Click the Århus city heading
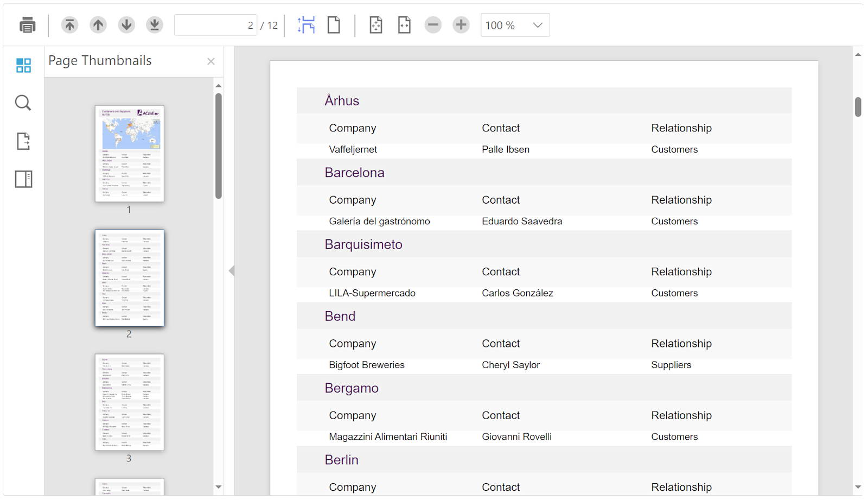 pyautogui.click(x=342, y=100)
